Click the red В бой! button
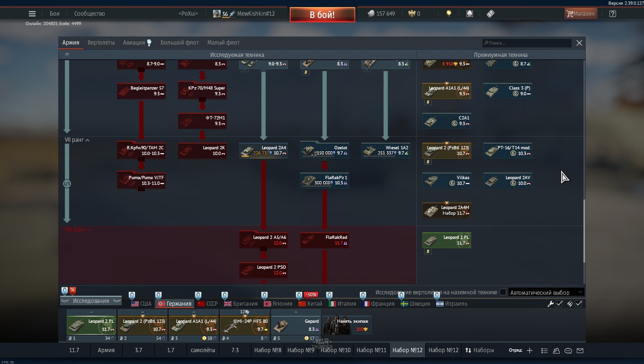 (322, 15)
